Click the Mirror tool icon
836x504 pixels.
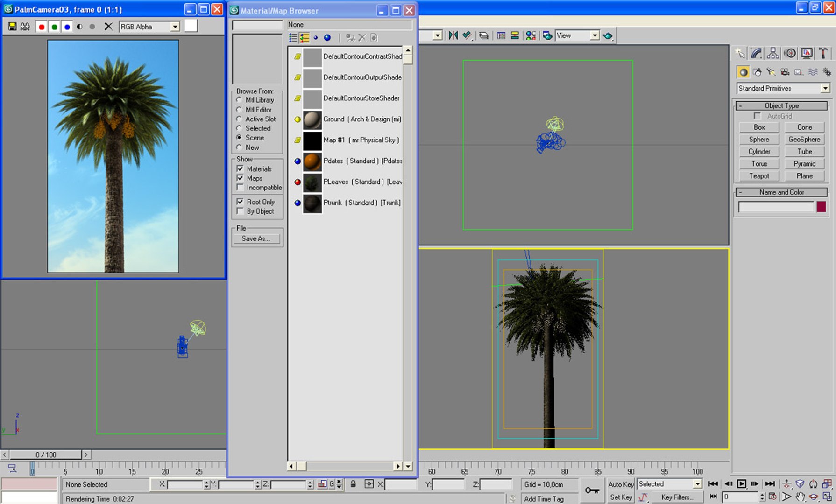click(453, 35)
